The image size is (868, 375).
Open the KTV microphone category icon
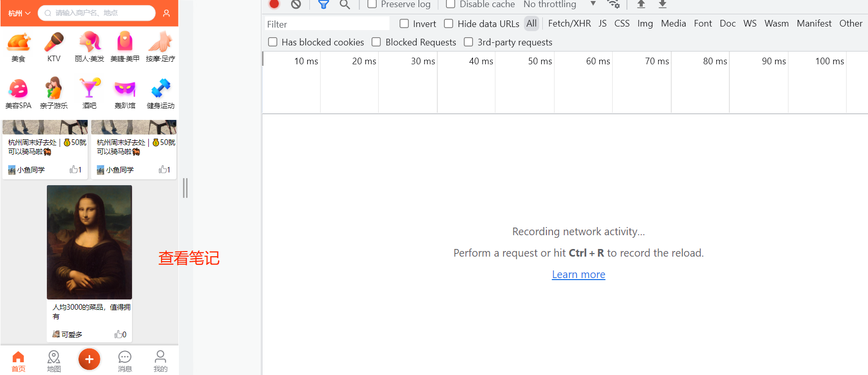point(54,42)
